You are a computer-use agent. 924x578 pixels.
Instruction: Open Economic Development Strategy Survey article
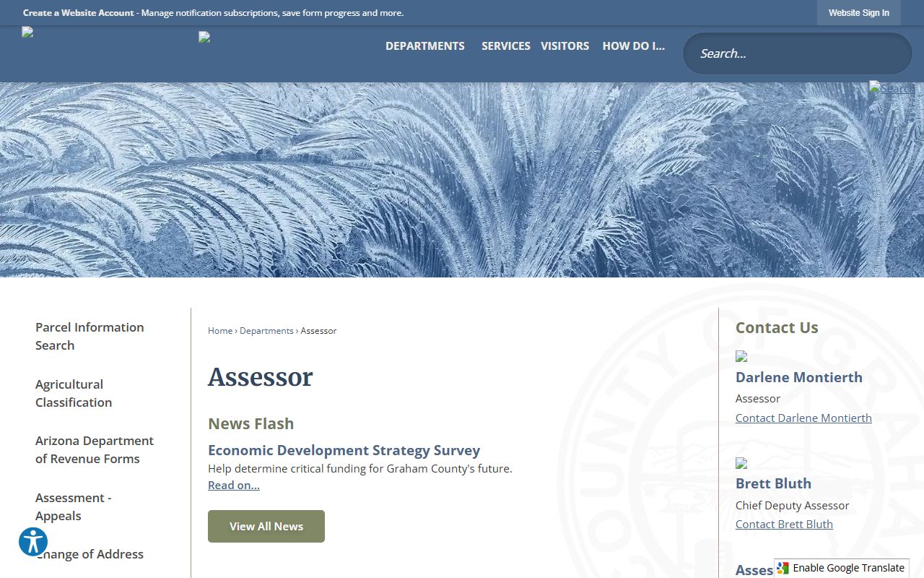344,450
